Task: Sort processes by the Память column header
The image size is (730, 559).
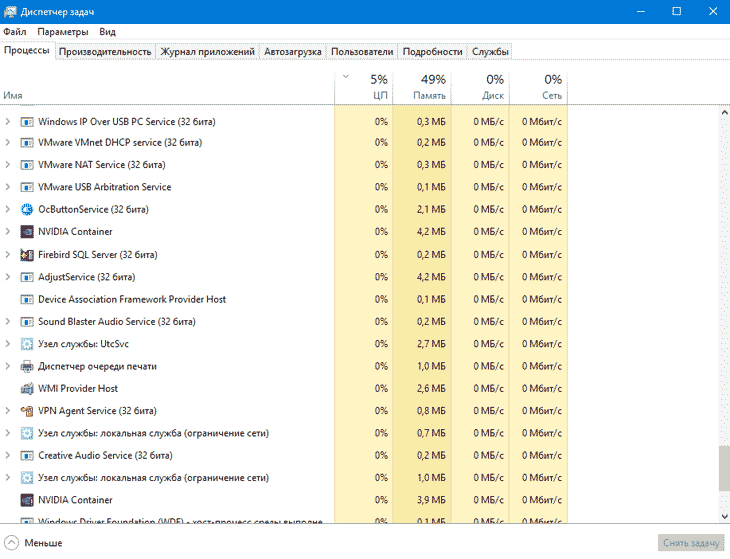Action: (422, 87)
